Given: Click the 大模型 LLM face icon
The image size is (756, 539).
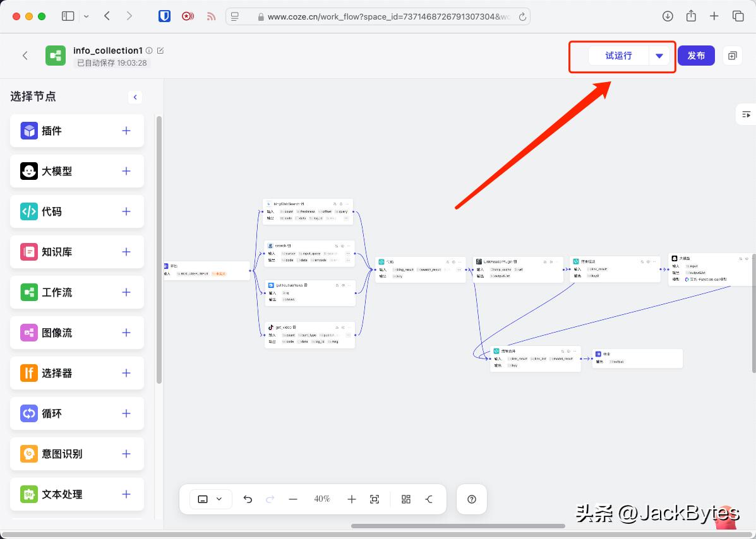Looking at the screenshot, I should tap(29, 171).
